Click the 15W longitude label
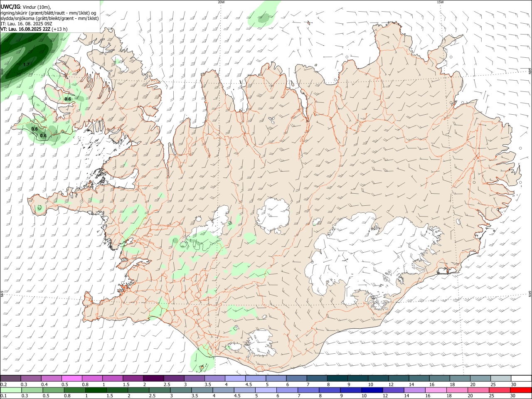This screenshot has height=399, width=532. [440, 2]
